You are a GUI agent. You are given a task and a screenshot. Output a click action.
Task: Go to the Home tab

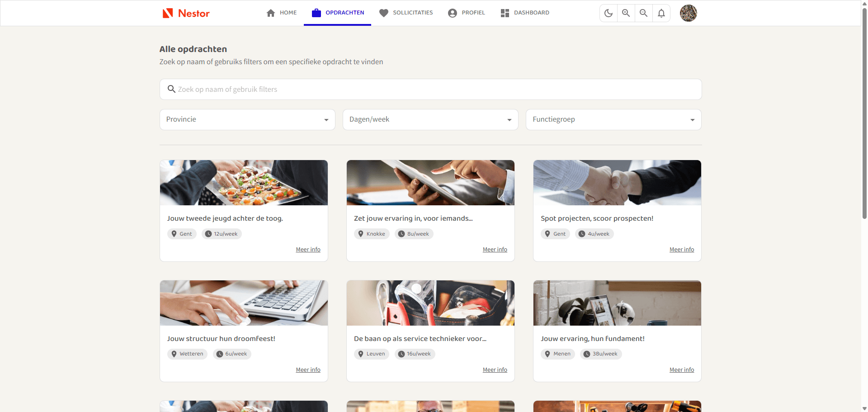point(282,13)
